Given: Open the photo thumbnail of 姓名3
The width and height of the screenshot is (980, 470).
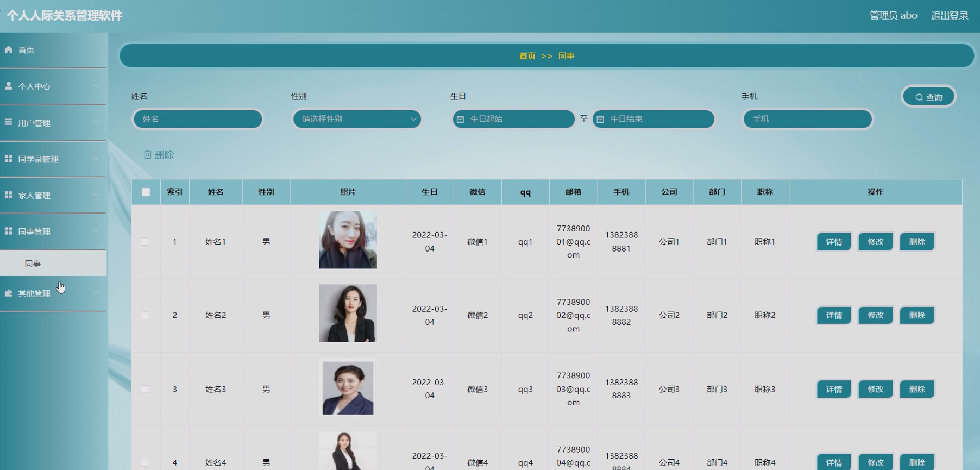Looking at the screenshot, I should tap(348, 387).
